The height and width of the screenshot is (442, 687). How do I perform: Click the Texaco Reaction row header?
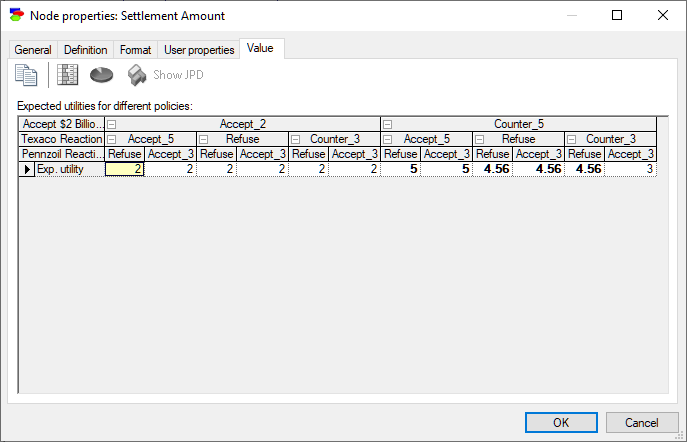tap(62, 139)
